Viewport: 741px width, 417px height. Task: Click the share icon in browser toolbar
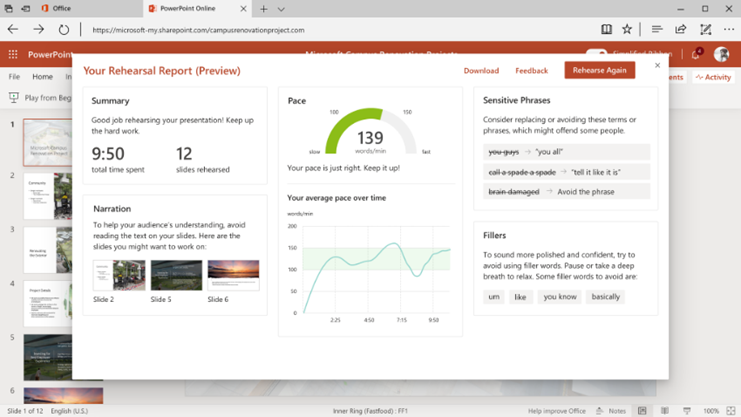click(x=681, y=30)
